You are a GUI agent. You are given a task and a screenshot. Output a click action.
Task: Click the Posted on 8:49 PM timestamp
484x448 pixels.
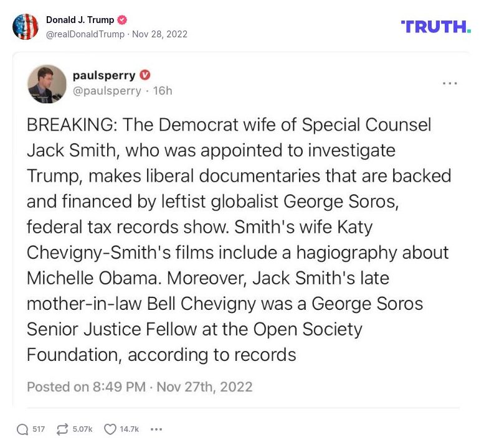140,386
